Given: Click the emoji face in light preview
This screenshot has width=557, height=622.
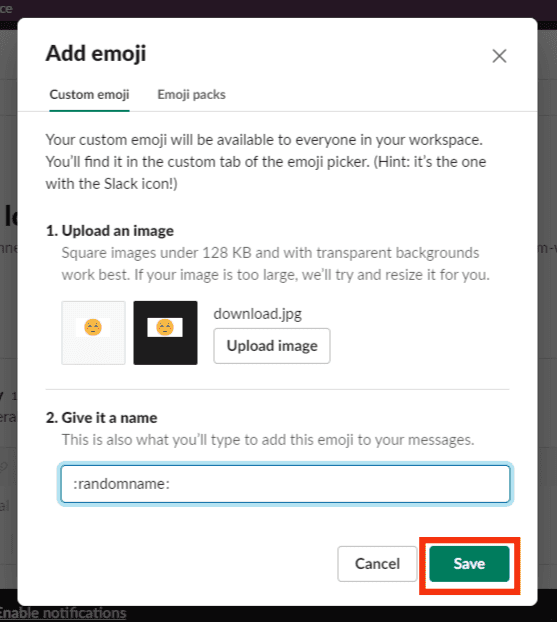Looking at the screenshot, I should pyautogui.click(x=93, y=328).
